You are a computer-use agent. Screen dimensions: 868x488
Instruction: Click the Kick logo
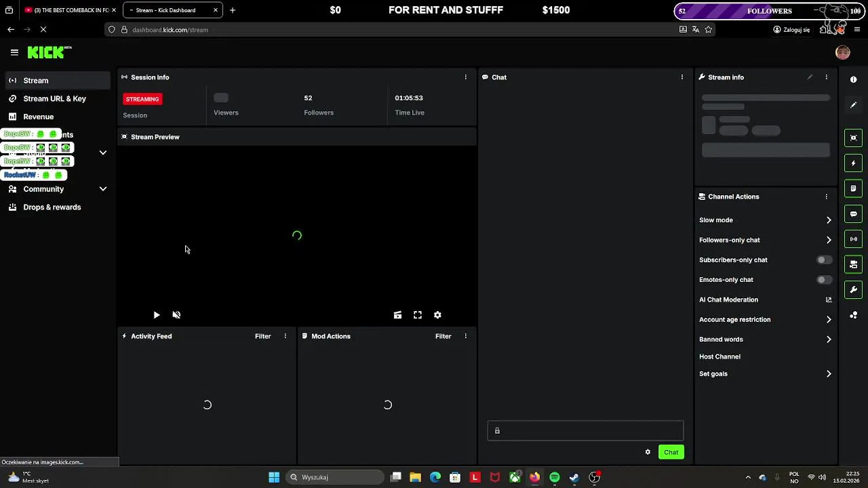pyautogui.click(x=49, y=52)
